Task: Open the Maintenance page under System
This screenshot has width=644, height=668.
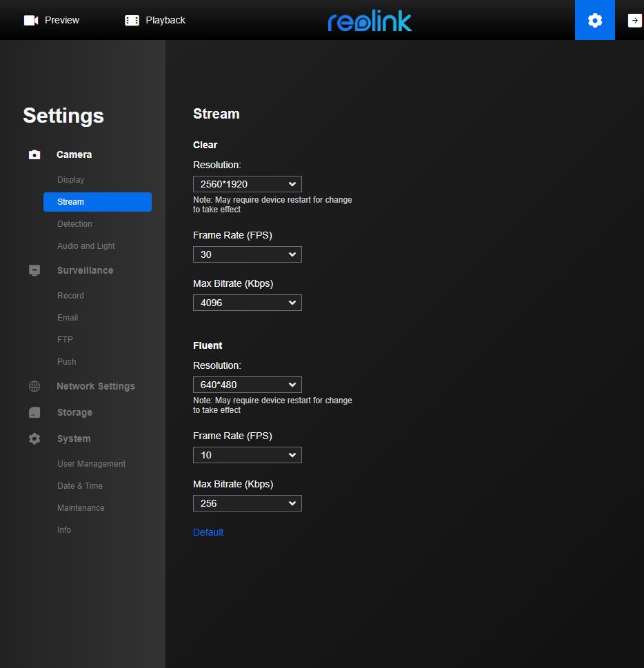Action: coord(81,508)
